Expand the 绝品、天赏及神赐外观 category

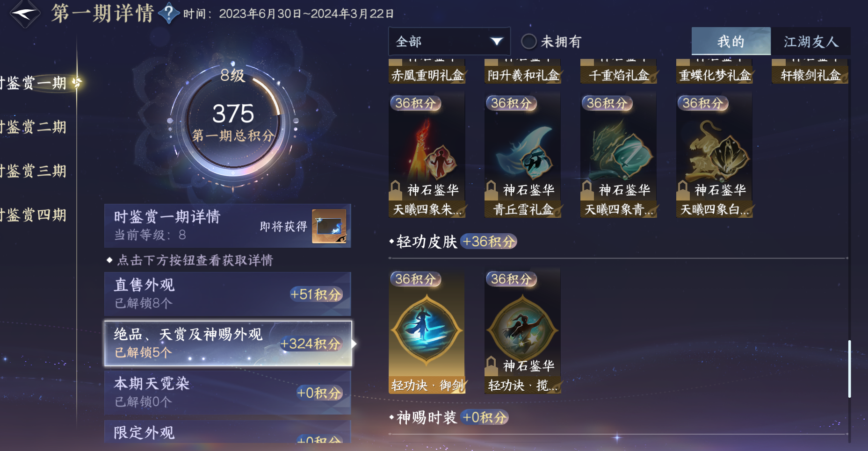(x=228, y=343)
